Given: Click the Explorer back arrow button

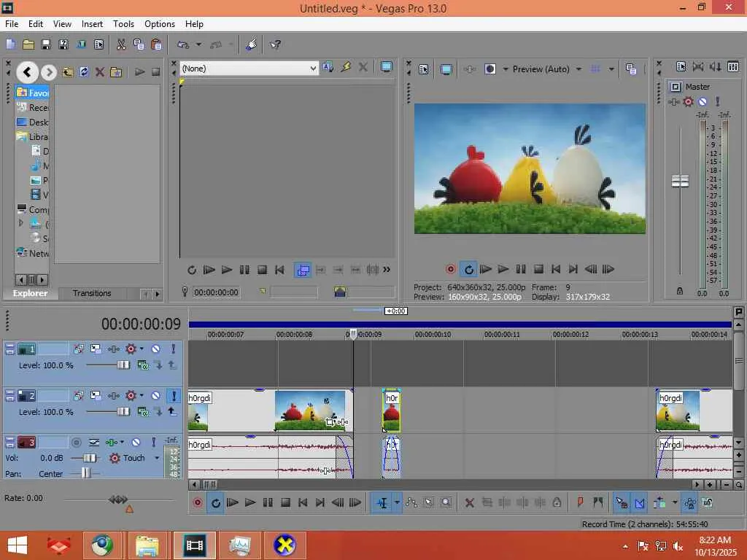Looking at the screenshot, I should [27, 71].
